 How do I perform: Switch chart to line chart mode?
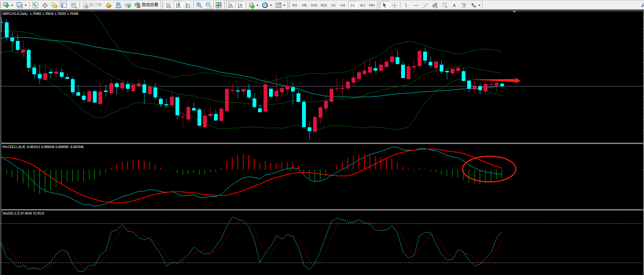click(x=188, y=5)
